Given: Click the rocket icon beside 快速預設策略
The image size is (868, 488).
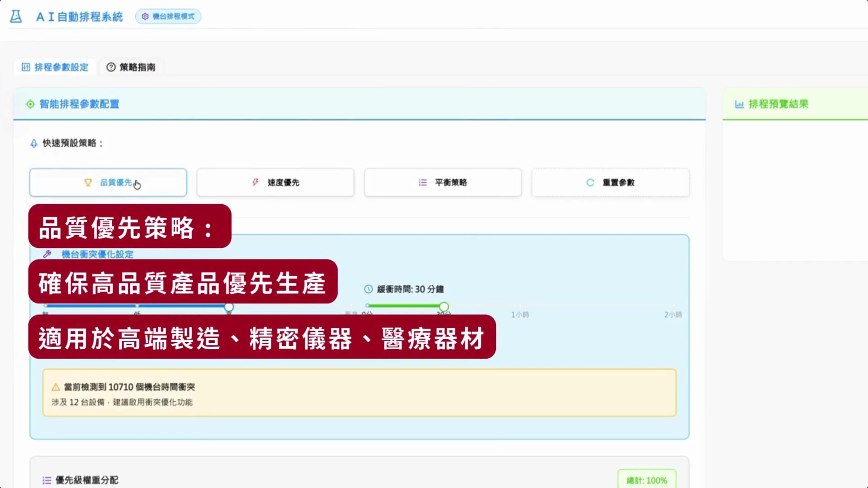Looking at the screenshot, I should [x=34, y=143].
